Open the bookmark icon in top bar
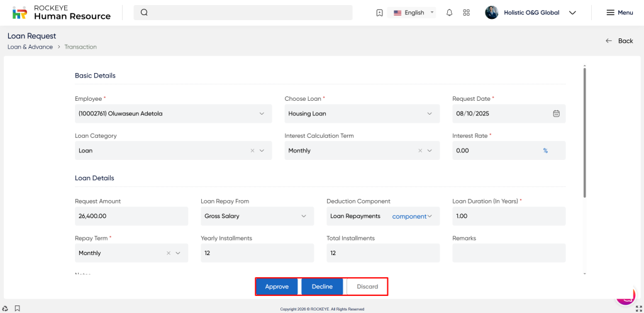The image size is (644, 313). click(x=379, y=13)
